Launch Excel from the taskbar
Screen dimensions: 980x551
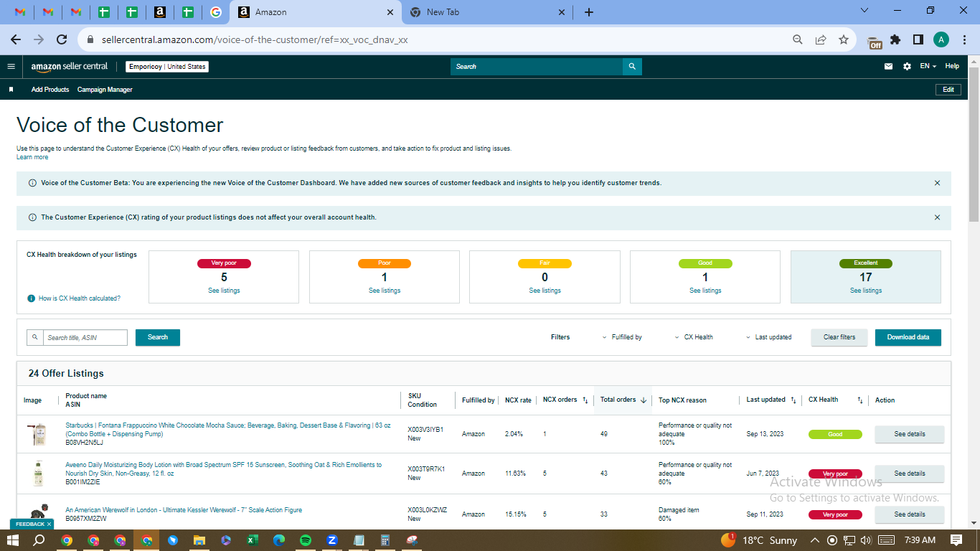253,540
